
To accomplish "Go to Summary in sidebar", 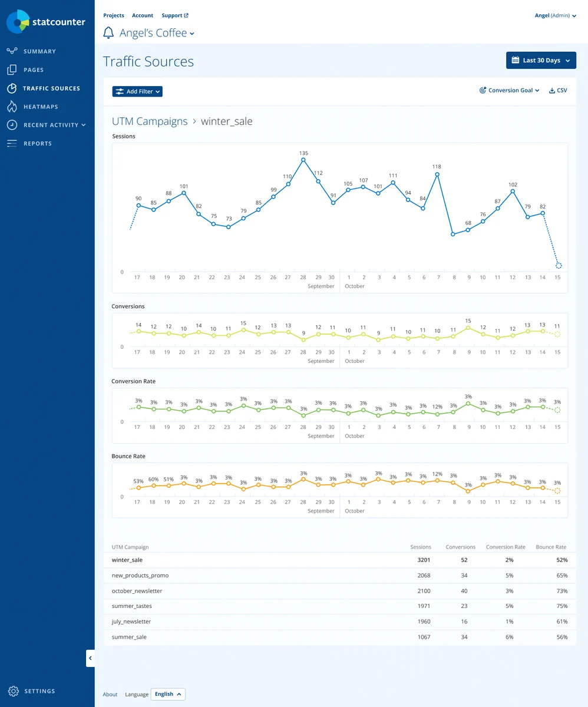I will click(x=39, y=51).
